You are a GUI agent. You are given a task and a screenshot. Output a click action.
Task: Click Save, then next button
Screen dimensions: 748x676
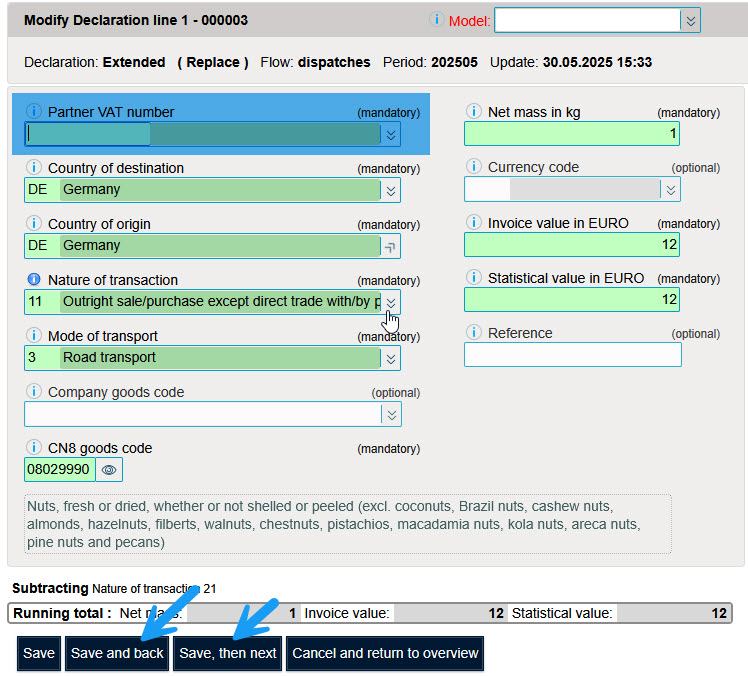tap(228, 653)
